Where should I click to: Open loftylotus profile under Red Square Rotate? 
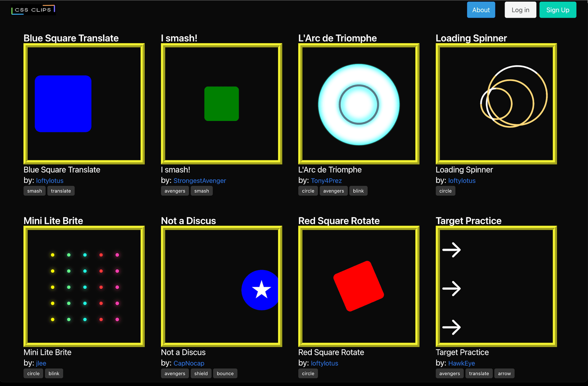click(x=324, y=363)
